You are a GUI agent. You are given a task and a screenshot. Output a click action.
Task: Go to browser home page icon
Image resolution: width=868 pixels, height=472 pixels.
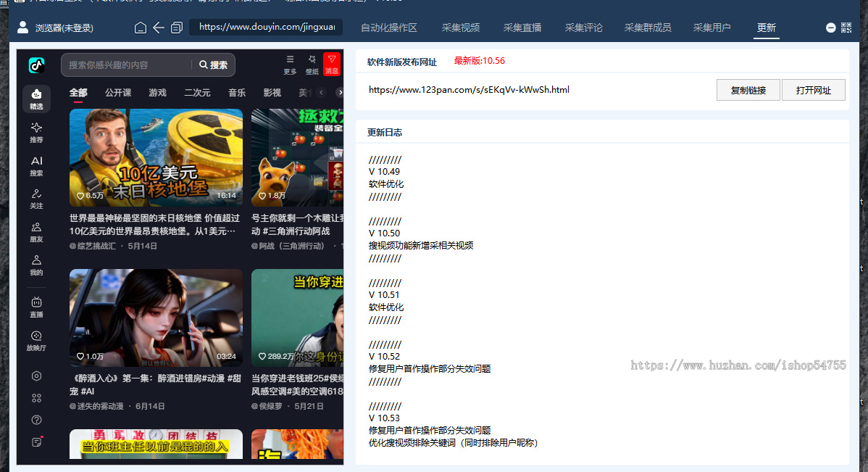pos(141,27)
